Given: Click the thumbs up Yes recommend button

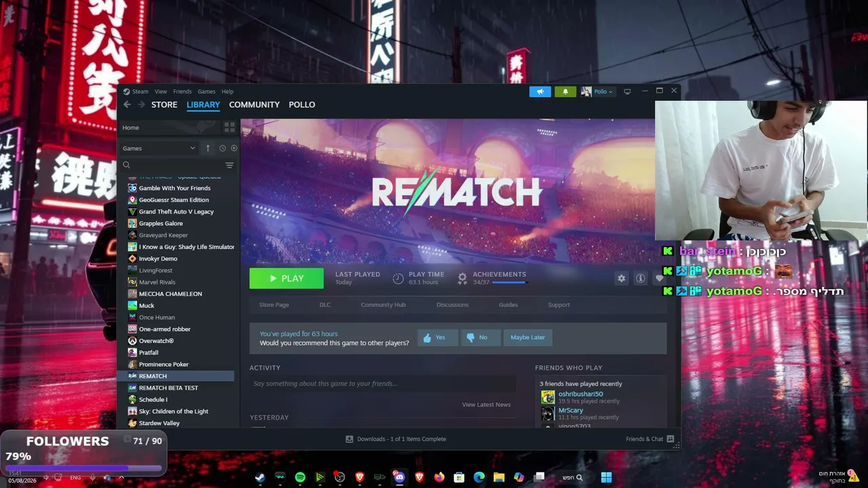Looking at the screenshot, I should coord(437,338).
